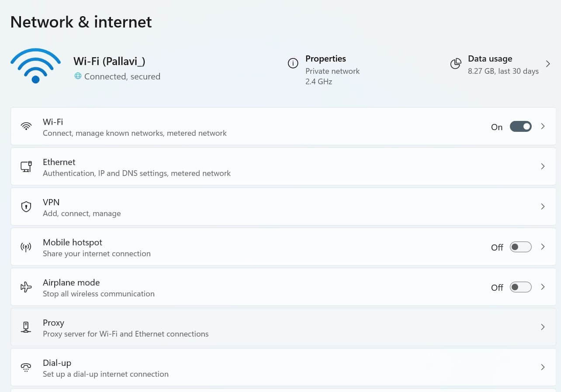Expand the Proxy row chevron

click(x=543, y=327)
